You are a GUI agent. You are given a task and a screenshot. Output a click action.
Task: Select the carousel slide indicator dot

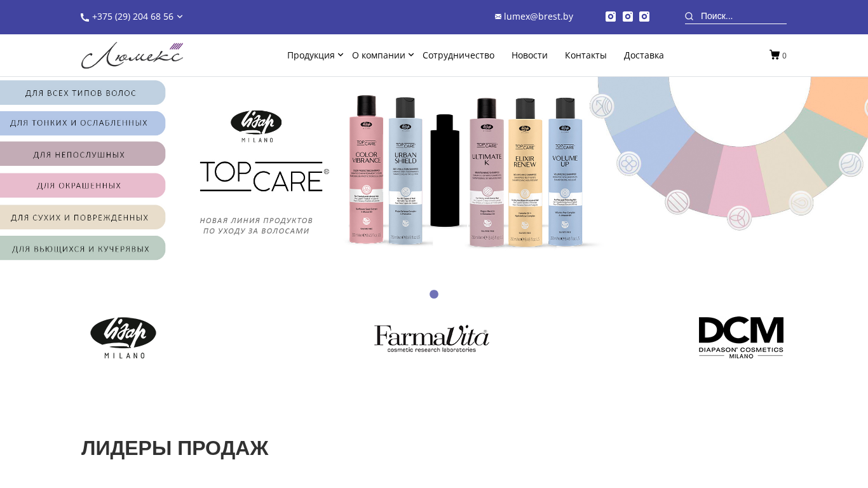pos(434,294)
